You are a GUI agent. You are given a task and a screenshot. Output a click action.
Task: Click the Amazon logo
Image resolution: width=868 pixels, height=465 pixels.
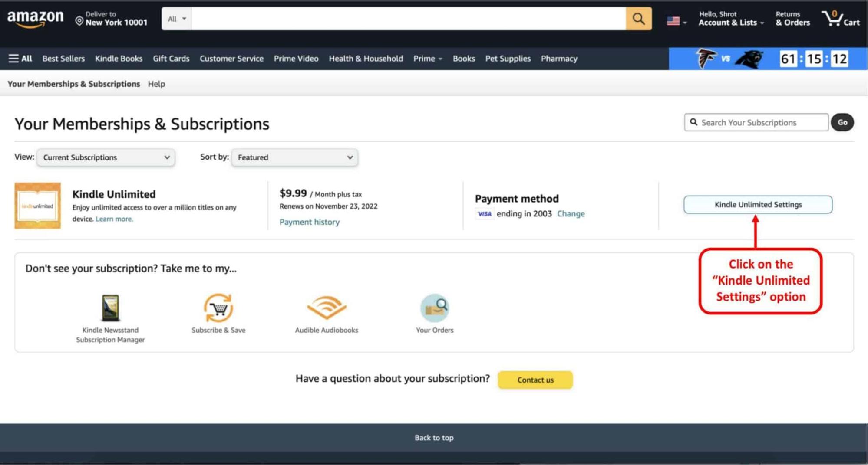click(x=35, y=19)
